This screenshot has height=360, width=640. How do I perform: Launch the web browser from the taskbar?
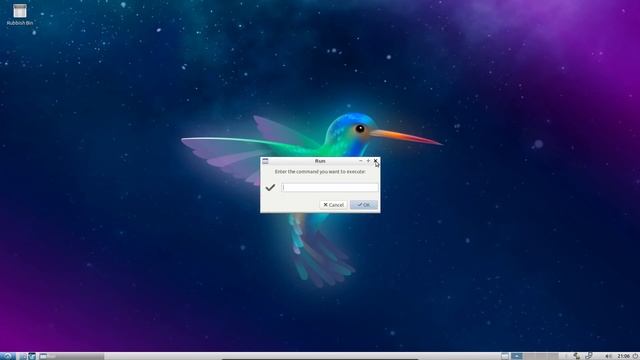tap(32, 356)
